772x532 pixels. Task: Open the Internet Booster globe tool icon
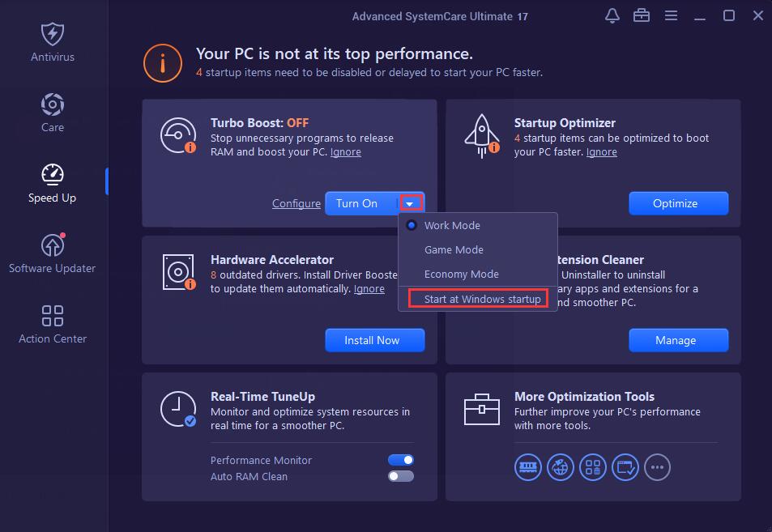click(561, 466)
